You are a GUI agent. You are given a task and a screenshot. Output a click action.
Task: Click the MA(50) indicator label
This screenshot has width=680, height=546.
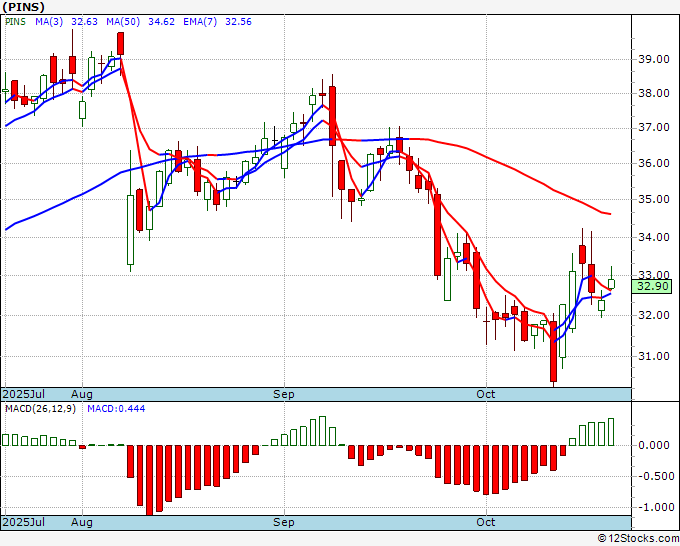(x=123, y=22)
